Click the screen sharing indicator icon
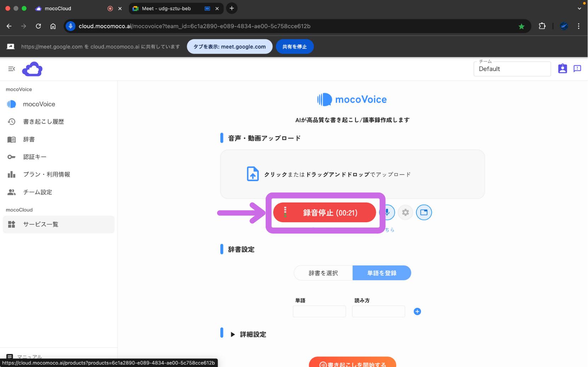The image size is (588, 367). [11, 47]
